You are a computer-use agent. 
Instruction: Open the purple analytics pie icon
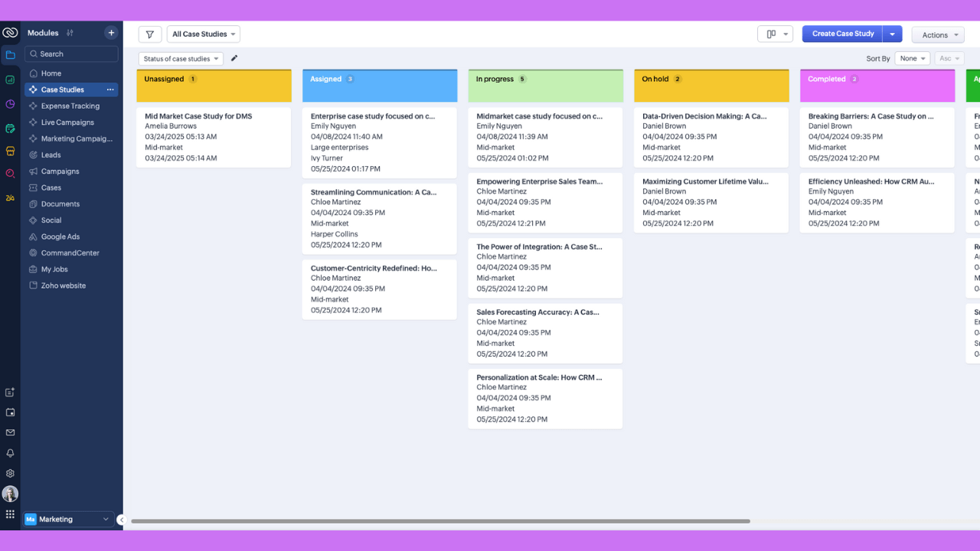(10, 104)
